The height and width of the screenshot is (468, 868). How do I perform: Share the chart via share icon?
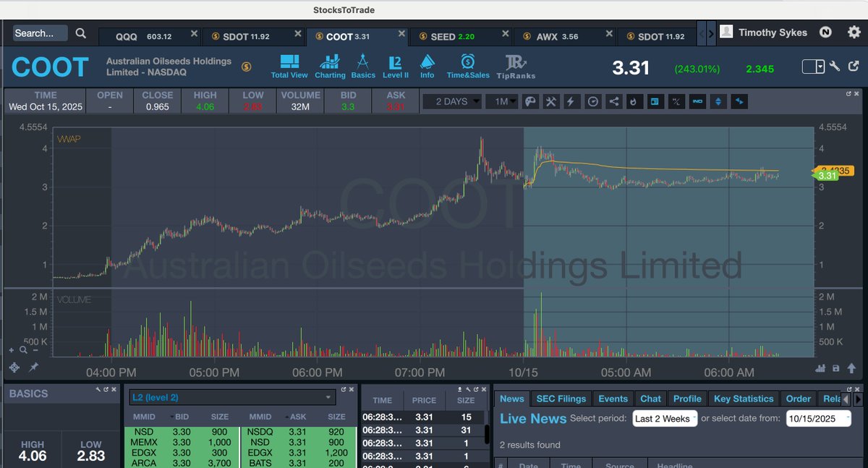pyautogui.click(x=613, y=102)
